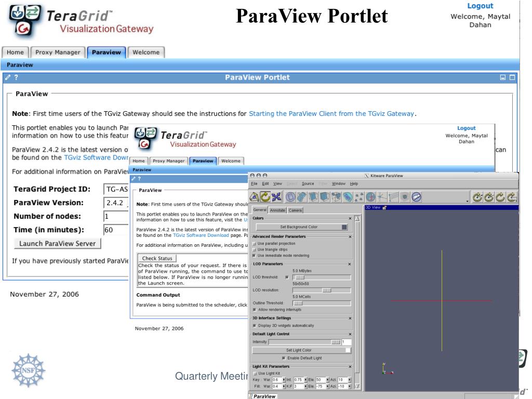This screenshot has height=399, width=532.
Task: Open the File menu in Kitware ParaView
Action: coord(254,183)
